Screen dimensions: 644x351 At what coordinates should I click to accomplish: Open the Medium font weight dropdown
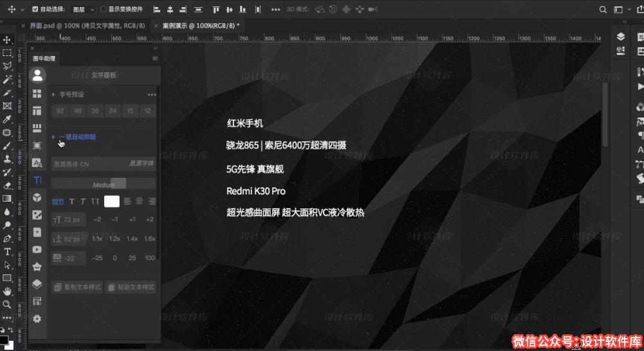(104, 185)
